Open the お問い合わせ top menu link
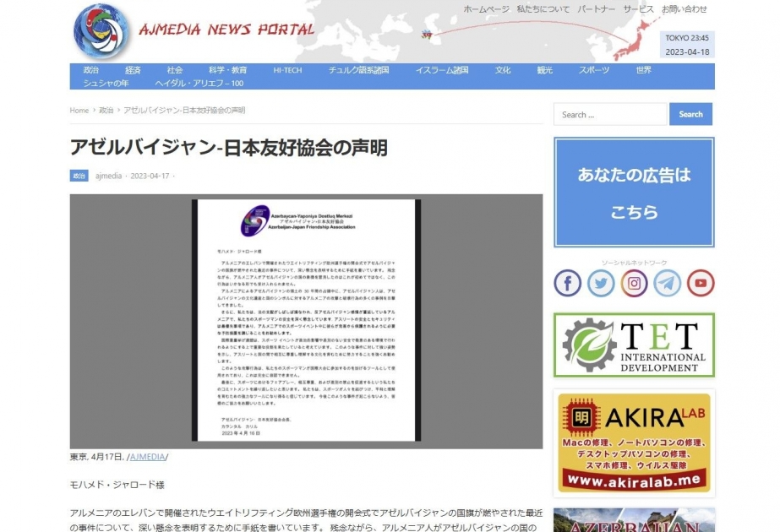 click(x=684, y=9)
